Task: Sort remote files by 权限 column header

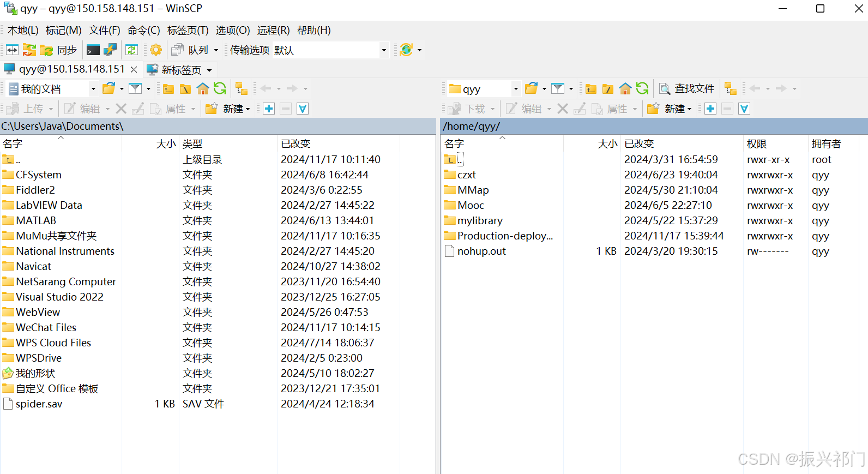Action: 776,143
